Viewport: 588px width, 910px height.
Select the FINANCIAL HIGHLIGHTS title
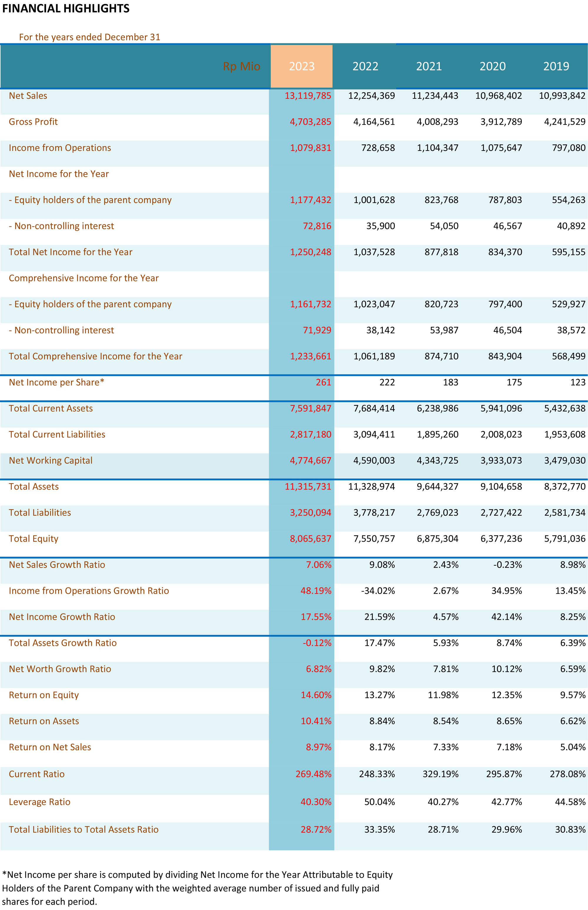[x=66, y=9]
